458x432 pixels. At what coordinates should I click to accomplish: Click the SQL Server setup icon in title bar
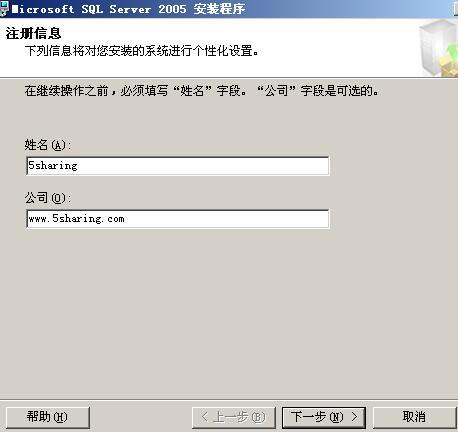tap(4, 8)
